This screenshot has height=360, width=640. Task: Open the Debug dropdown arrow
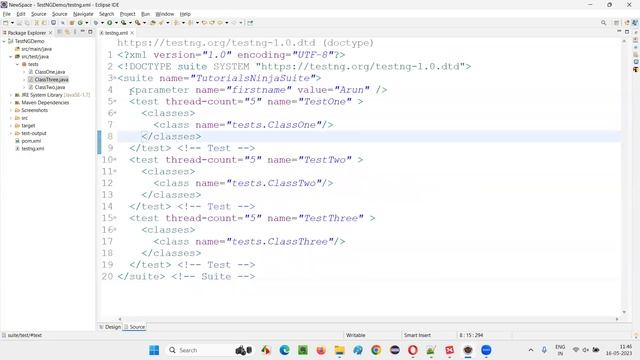pos(102,23)
